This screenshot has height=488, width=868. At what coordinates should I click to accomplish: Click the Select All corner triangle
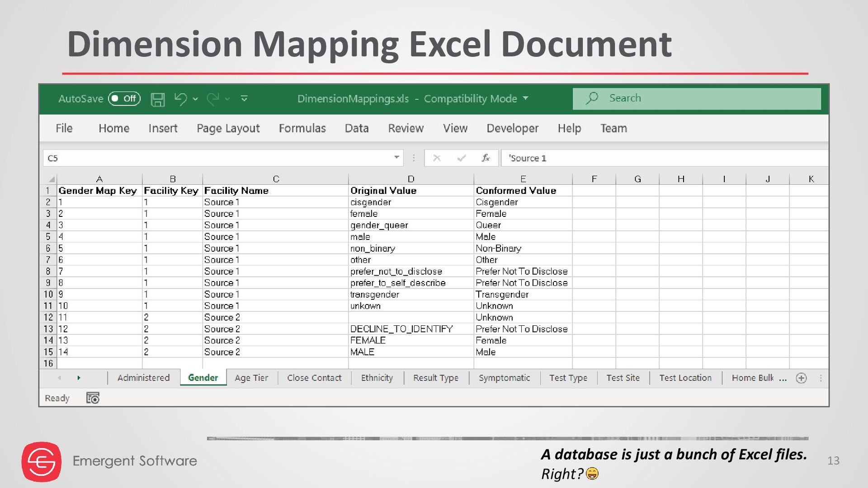click(52, 179)
